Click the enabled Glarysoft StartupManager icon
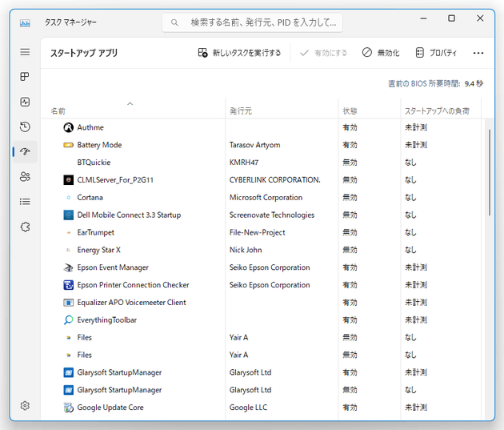This screenshot has width=504, height=430. [69, 372]
